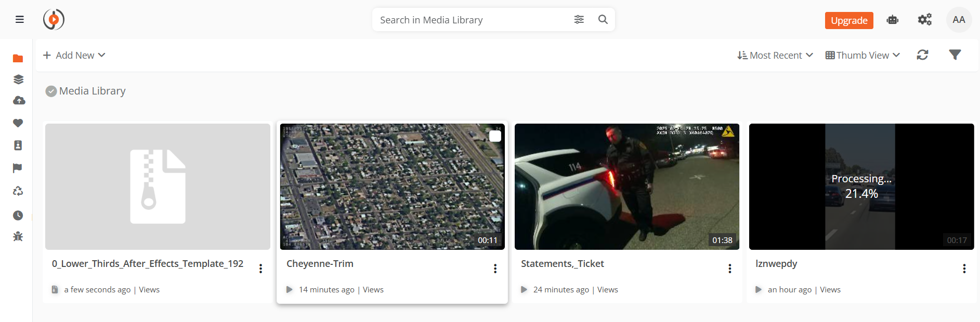Screen dimensions: 980x322
Task: Open the Thumb View layout dropdown
Action: [863, 56]
